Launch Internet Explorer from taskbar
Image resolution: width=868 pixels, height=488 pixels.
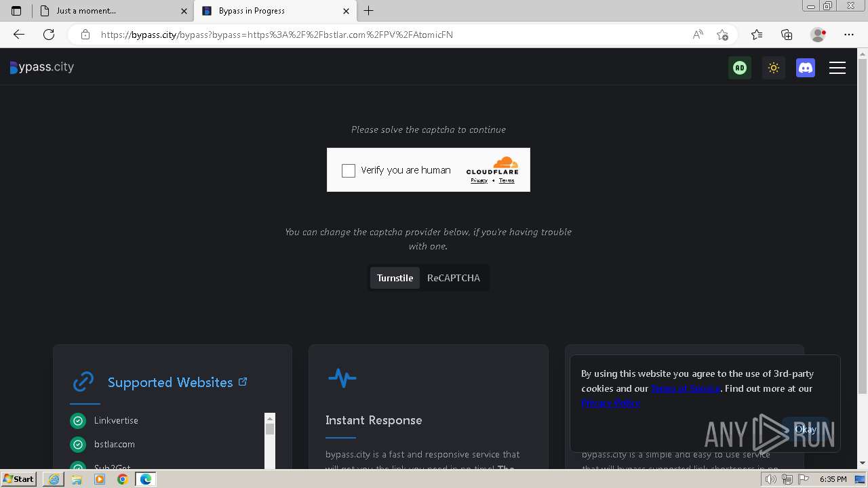pyautogui.click(x=54, y=479)
